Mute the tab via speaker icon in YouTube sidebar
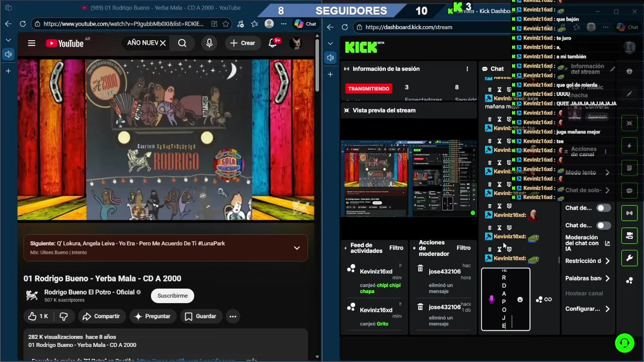The height and width of the screenshot is (362, 644). (8, 54)
